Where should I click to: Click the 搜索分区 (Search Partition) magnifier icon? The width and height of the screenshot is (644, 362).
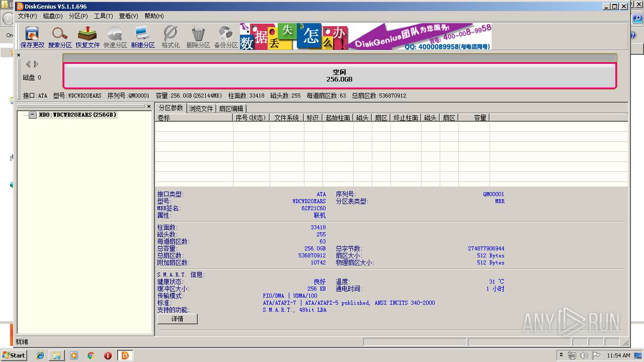[60, 37]
